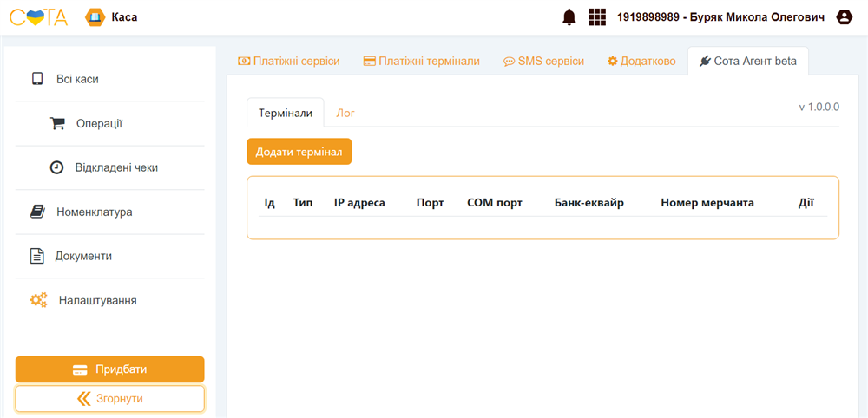
Task: Collapse sidebar with Згорнути button
Action: (x=109, y=399)
